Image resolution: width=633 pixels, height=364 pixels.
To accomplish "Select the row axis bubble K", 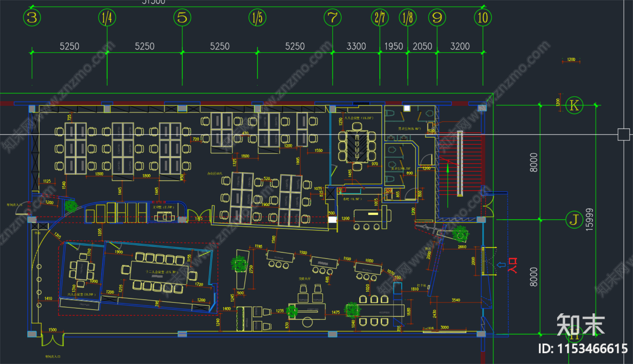I will pyautogui.click(x=574, y=105).
